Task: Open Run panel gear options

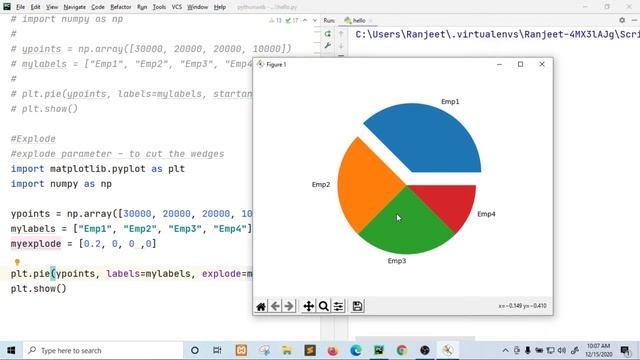Action: (x=622, y=20)
